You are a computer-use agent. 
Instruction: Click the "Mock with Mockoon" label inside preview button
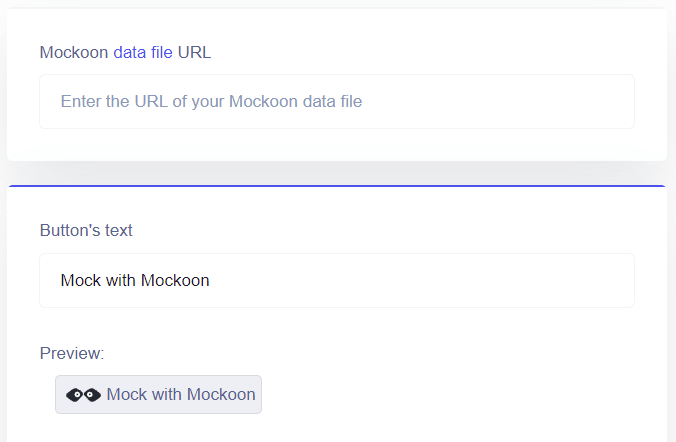point(181,395)
